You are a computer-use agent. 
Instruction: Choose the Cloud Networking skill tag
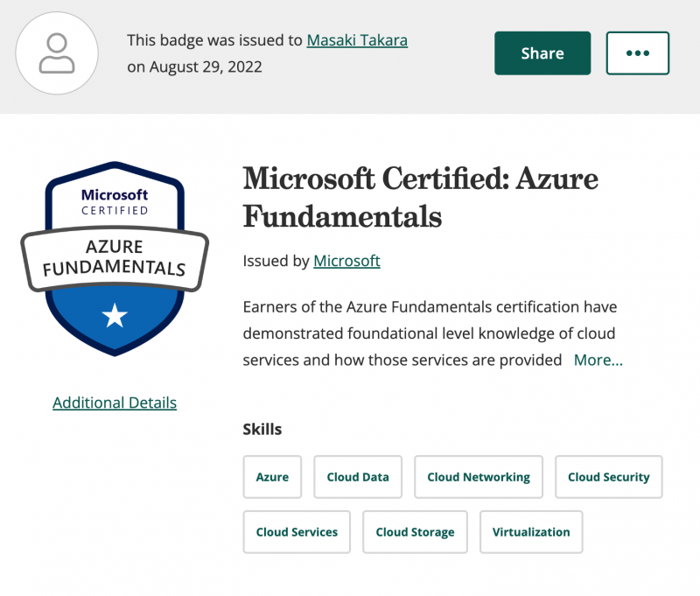click(x=479, y=477)
